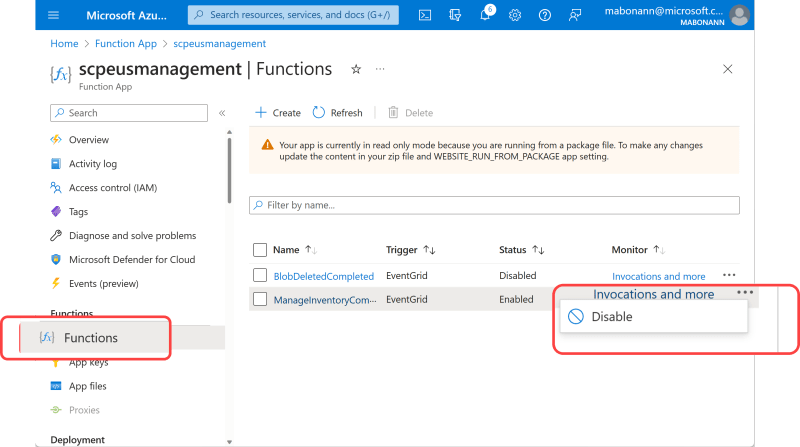Focus the Filter by name field

(494, 205)
